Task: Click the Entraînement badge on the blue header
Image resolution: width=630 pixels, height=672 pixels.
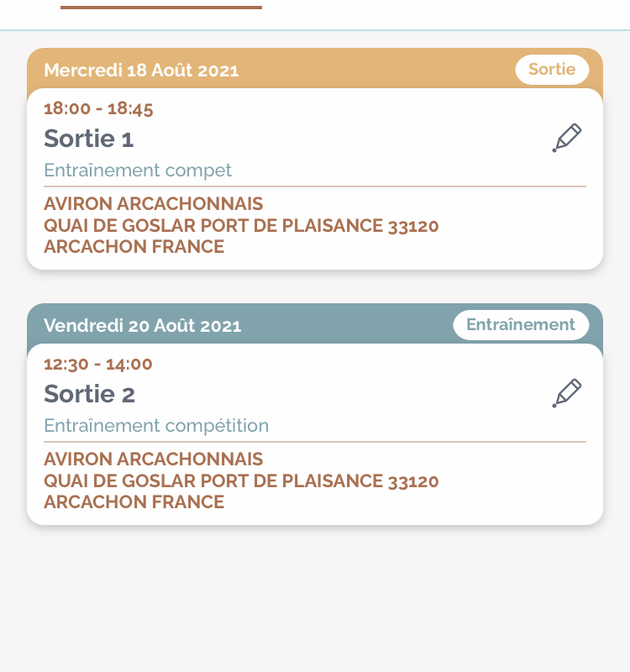Action: pyautogui.click(x=521, y=325)
